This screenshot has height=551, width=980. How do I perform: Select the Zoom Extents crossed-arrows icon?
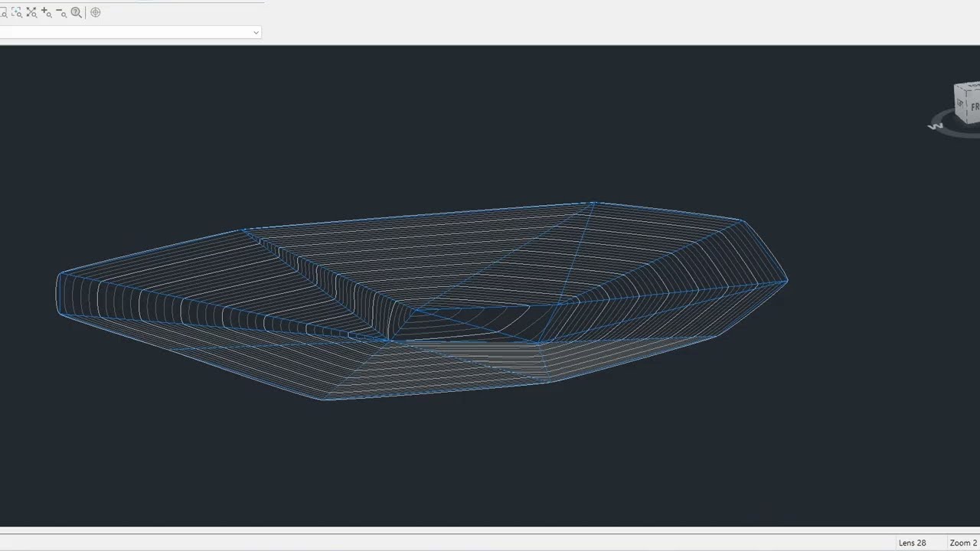tap(31, 12)
